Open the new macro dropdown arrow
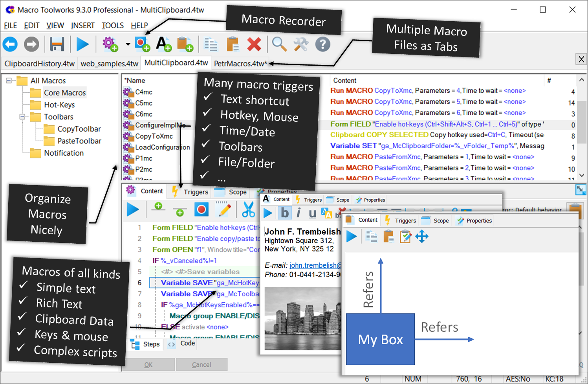Image resolution: width=588 pixels, height=384 pixels. click(127, 44)
